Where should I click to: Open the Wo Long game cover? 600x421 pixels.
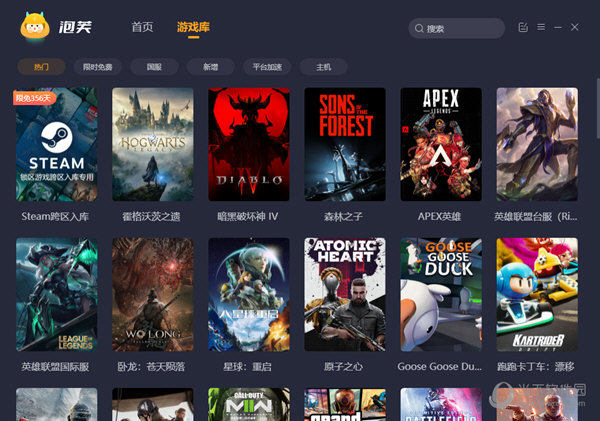pyautogui.click(x=153, y=294)
